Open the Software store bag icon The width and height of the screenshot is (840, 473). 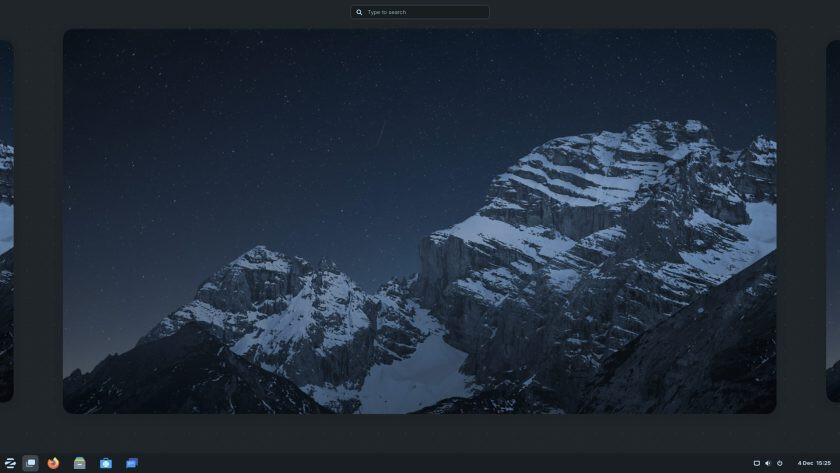106,463
